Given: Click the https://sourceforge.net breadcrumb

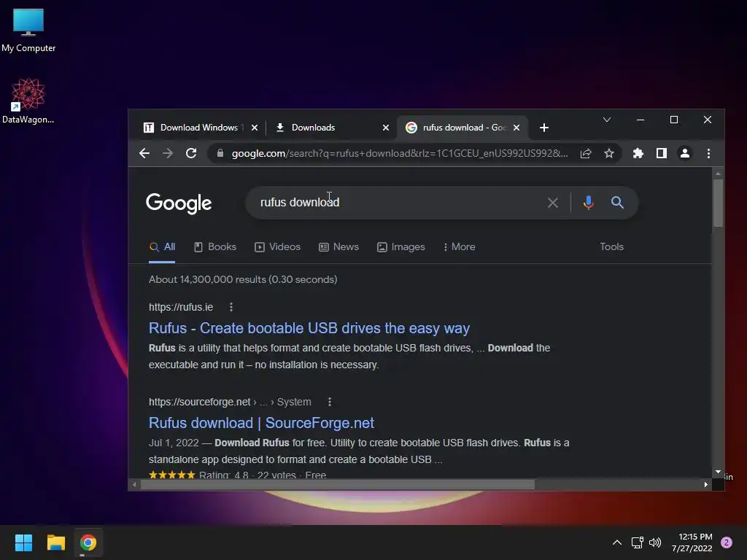Looking at the screenshot, I should pos(230,402).
